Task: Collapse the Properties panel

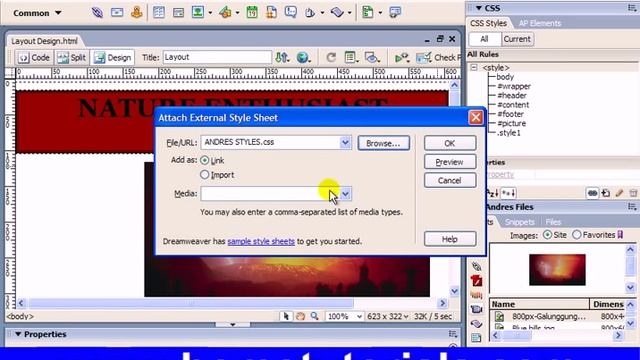Action: click(18, 334)
